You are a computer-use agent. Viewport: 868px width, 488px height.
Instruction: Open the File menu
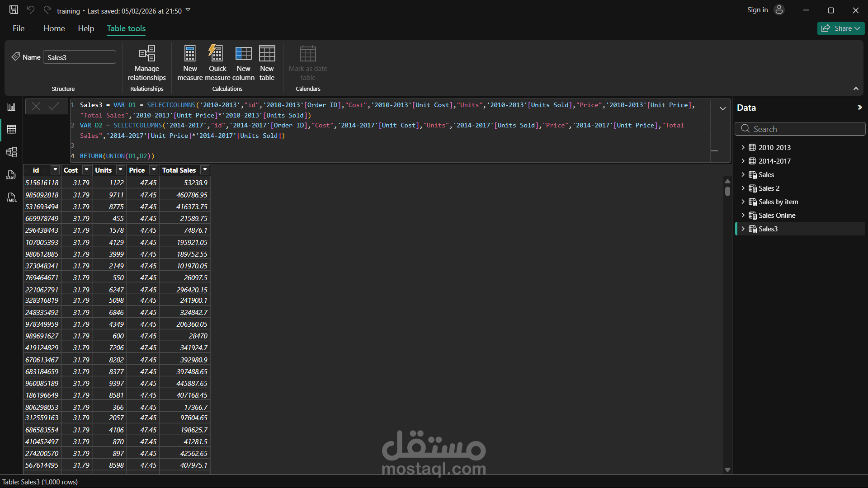click(x=19, y=28)
